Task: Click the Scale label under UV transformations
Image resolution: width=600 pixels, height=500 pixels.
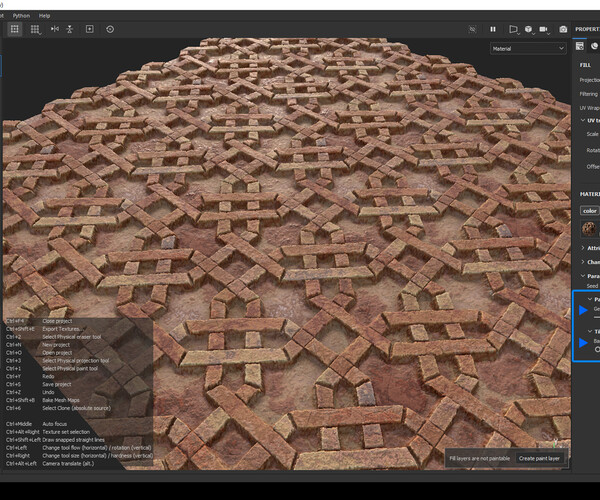Action: [592, 134]
